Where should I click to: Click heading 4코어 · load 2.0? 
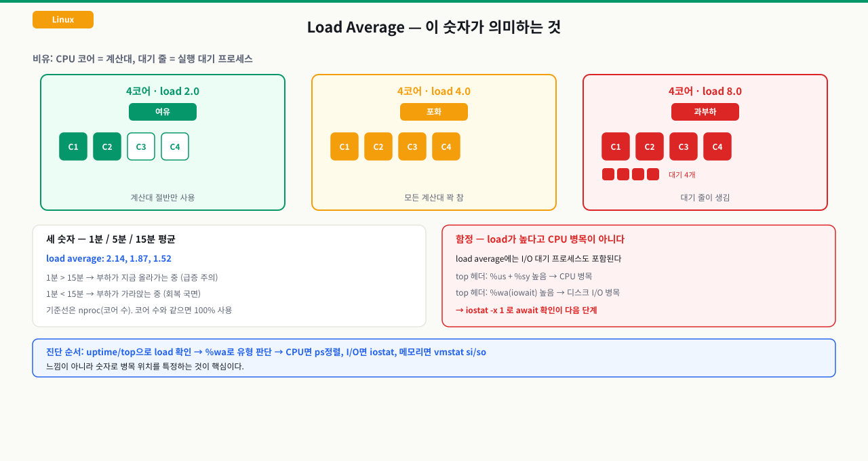click(163, 92)
